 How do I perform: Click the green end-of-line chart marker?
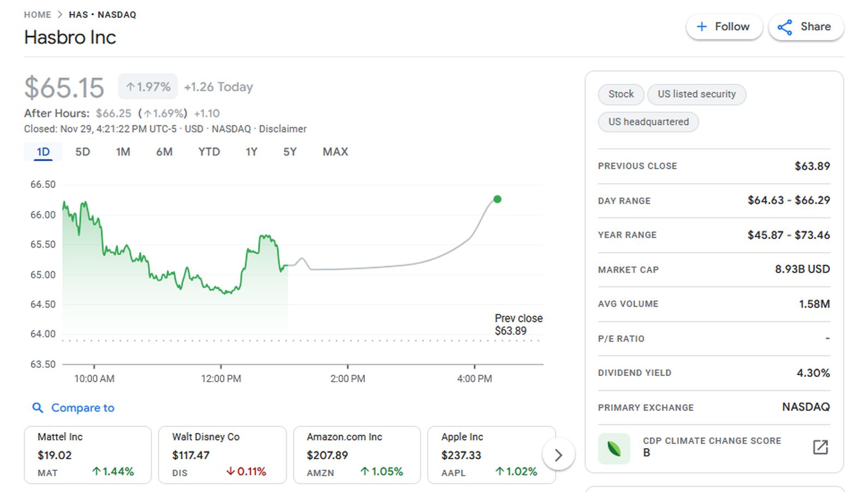tap(497, 200)
